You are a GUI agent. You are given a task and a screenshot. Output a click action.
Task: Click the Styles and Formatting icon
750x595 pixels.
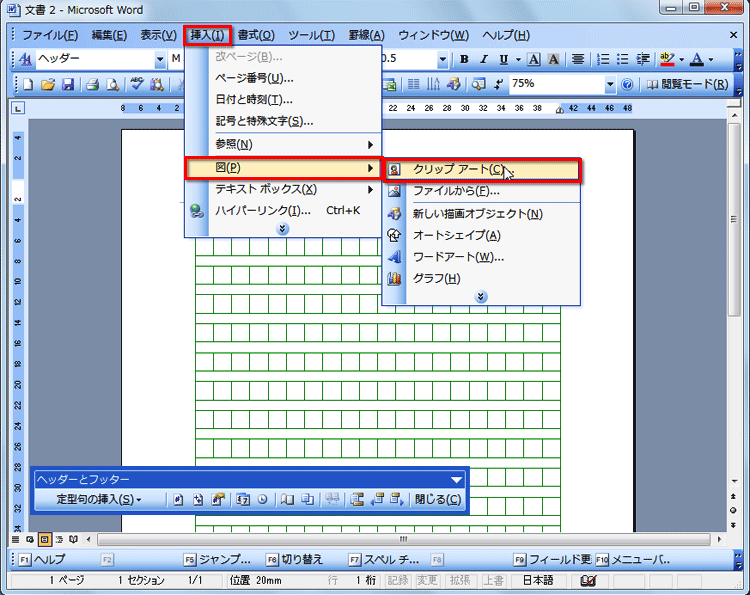click(25, 59)
